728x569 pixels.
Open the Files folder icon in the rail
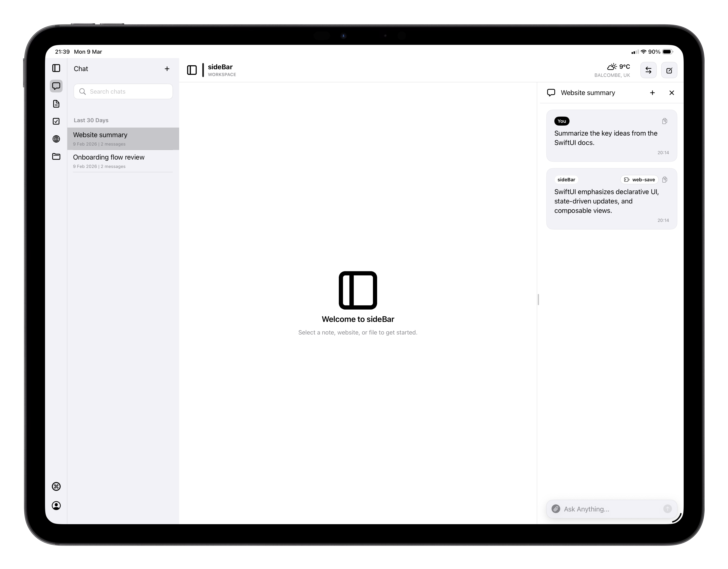pos(56,157)
